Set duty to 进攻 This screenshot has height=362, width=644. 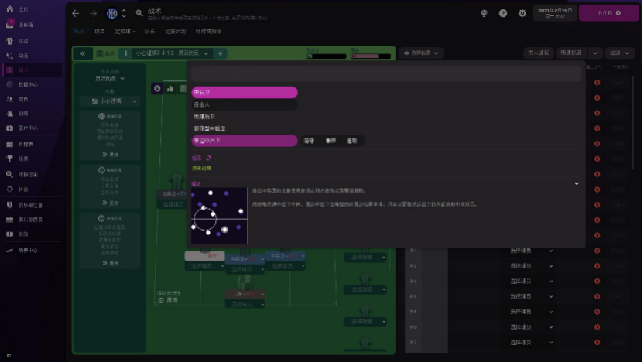(351, 141)
